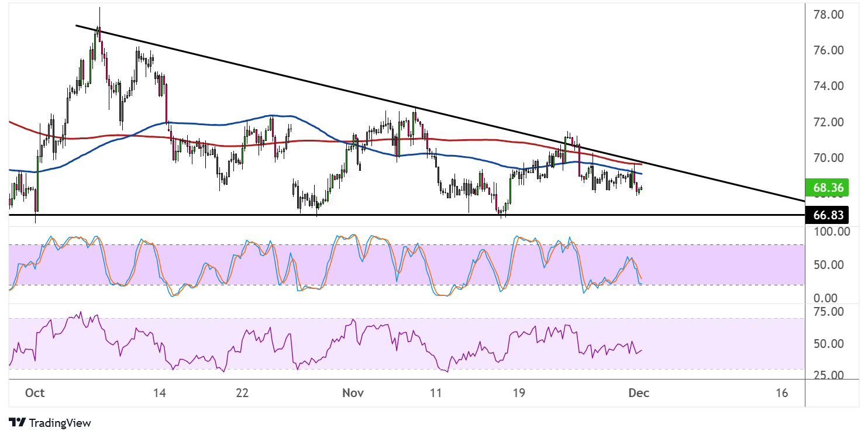Image resolution: width=868 pixels, height=438 pixels.
Task: Click the black 66.83 support price label
Action: tap(827, 215)
